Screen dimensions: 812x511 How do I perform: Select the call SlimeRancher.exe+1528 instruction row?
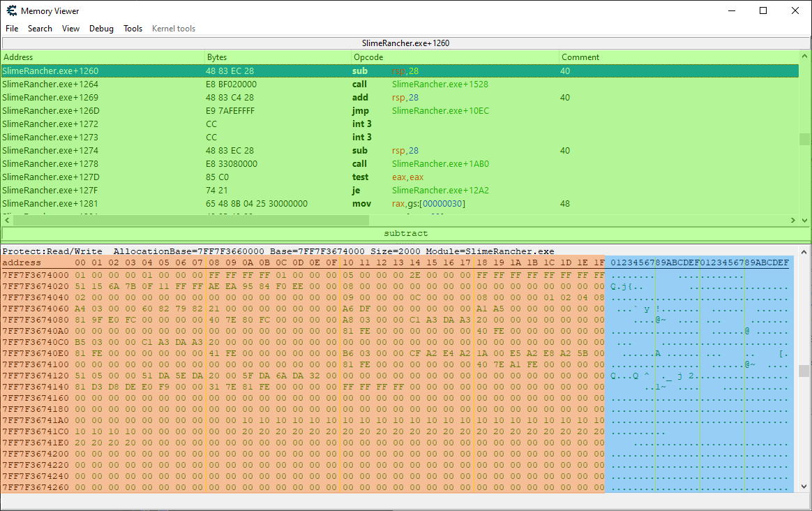click(399, 84)
